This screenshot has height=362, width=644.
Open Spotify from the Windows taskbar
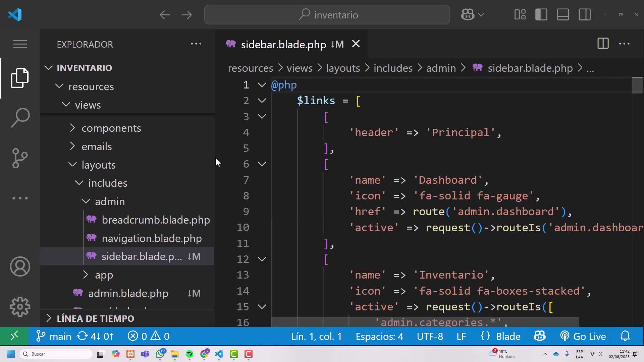(190, 354)
